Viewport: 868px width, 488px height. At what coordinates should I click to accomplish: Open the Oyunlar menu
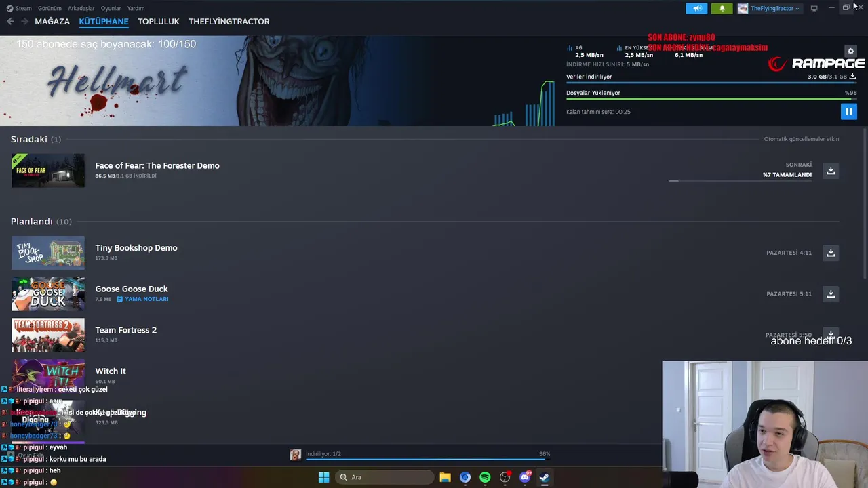[x=111, y=8]
